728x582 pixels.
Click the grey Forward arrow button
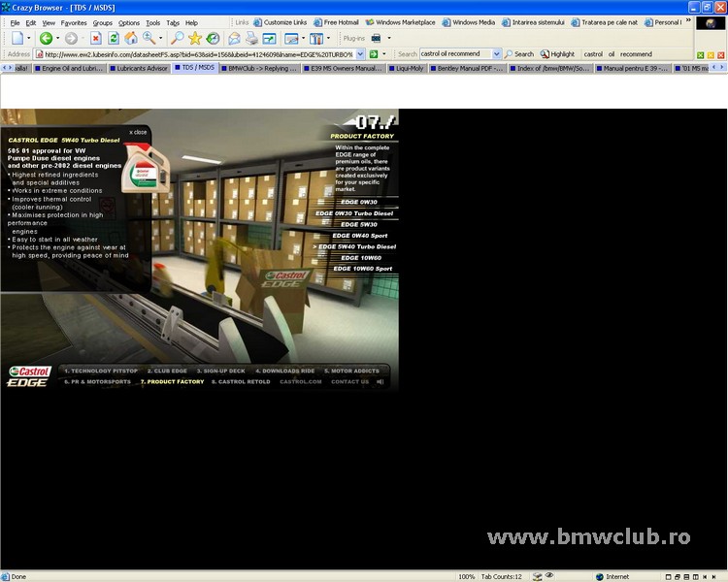tap(71, 38)
